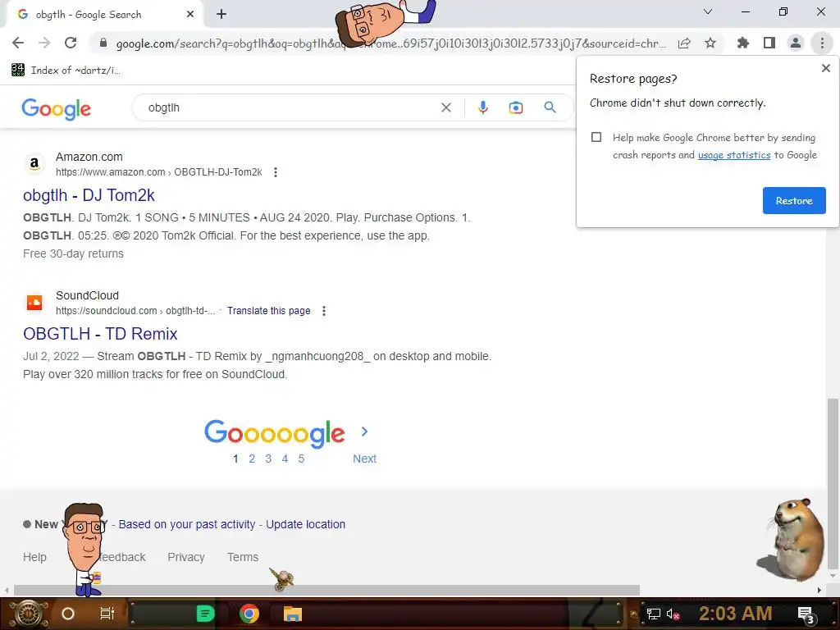Go forward to the next page

point(44,43)
